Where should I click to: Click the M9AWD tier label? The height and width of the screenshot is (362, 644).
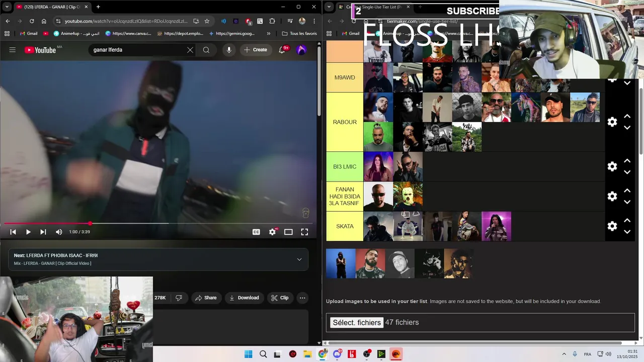click(x=345, y=77)
